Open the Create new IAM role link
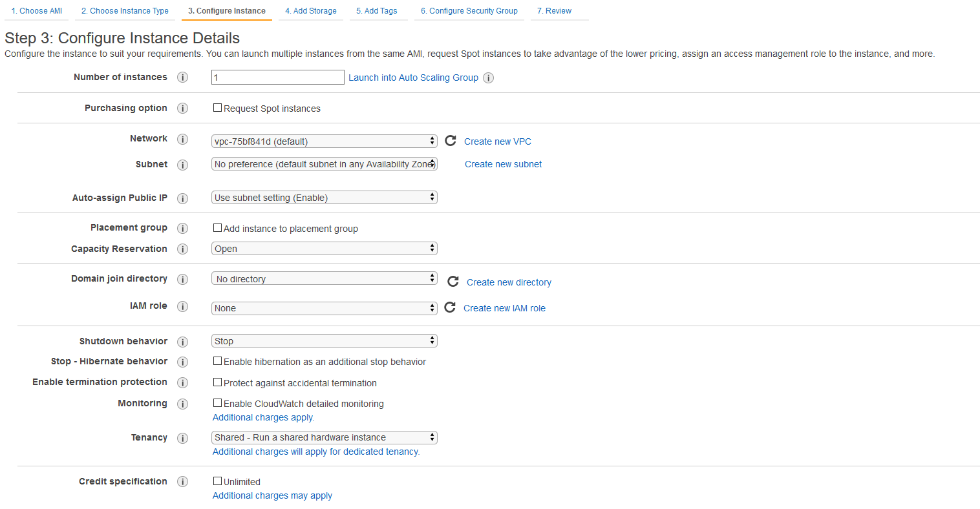This screenshot has height=509, width=980. (x=504, y=308)
